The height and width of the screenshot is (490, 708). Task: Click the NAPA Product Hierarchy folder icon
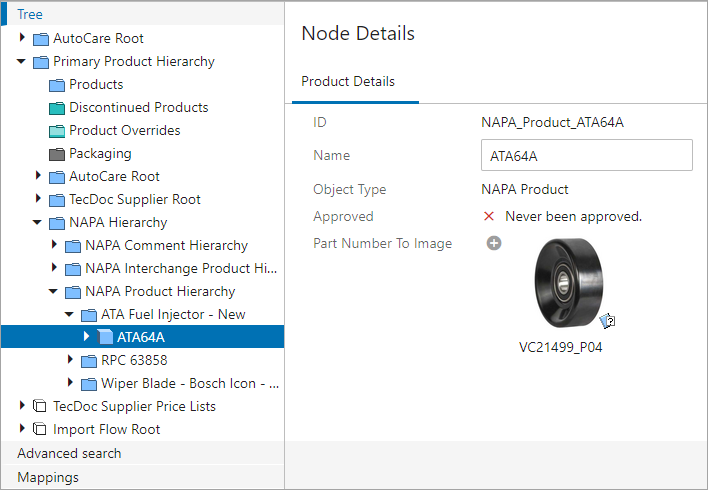tap(73, 292)
